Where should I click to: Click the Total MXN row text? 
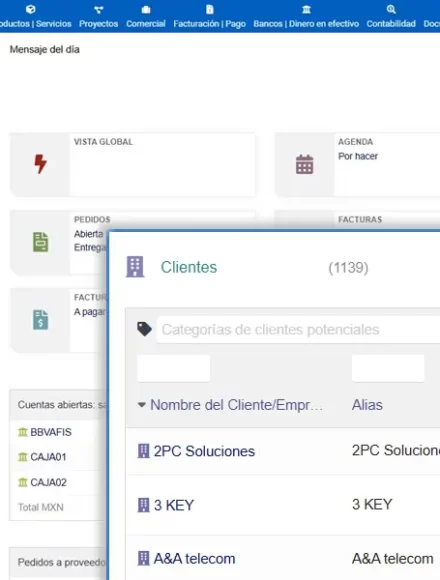41,507
